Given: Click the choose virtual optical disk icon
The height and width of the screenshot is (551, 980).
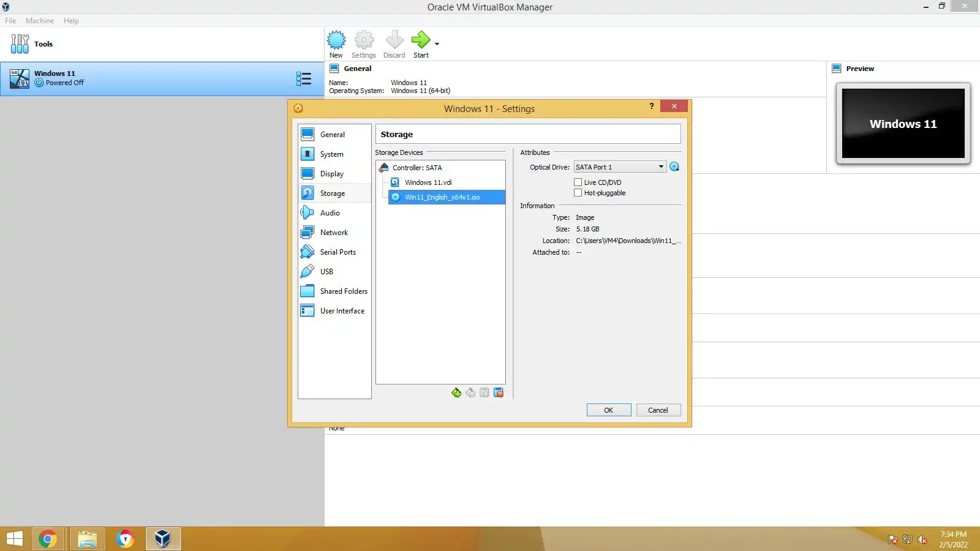Looking at the screenshot, I should click(674, 167).
